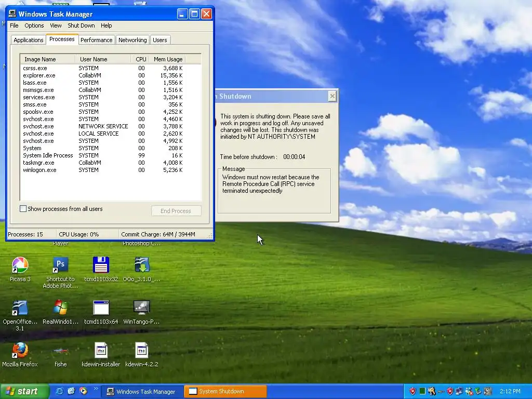
Task: Click the Windows Task Manager taskbar button
Action: (x=142, y=392)
